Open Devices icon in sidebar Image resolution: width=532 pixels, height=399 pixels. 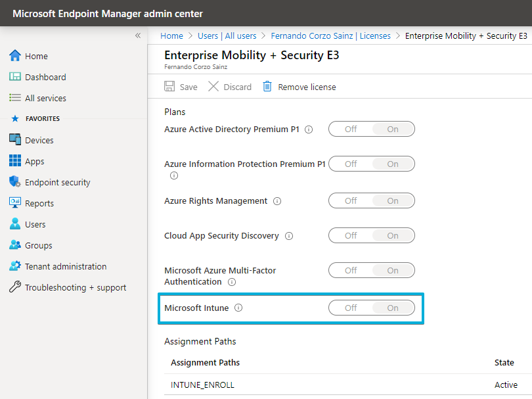click(x=15, y=139)
